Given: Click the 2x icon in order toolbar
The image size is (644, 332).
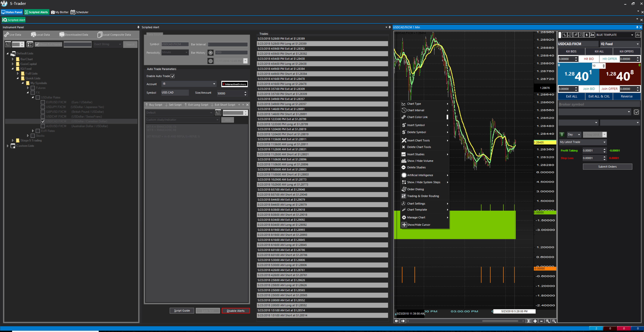Looking at the screenshot, I should (592, 35).
